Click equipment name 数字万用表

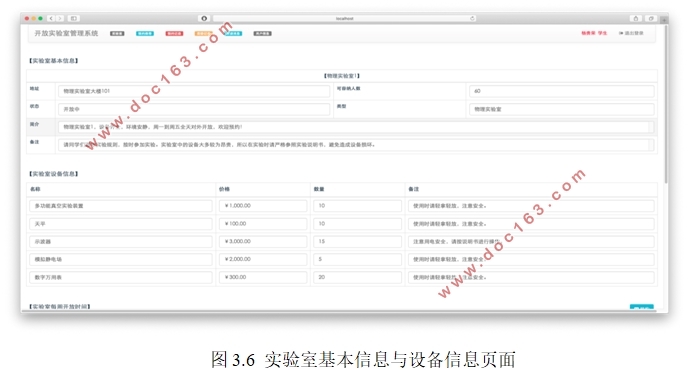[x=121, y=277]
